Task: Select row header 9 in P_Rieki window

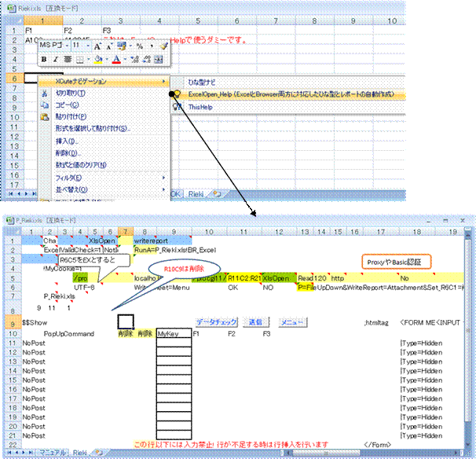Action: 13,324
